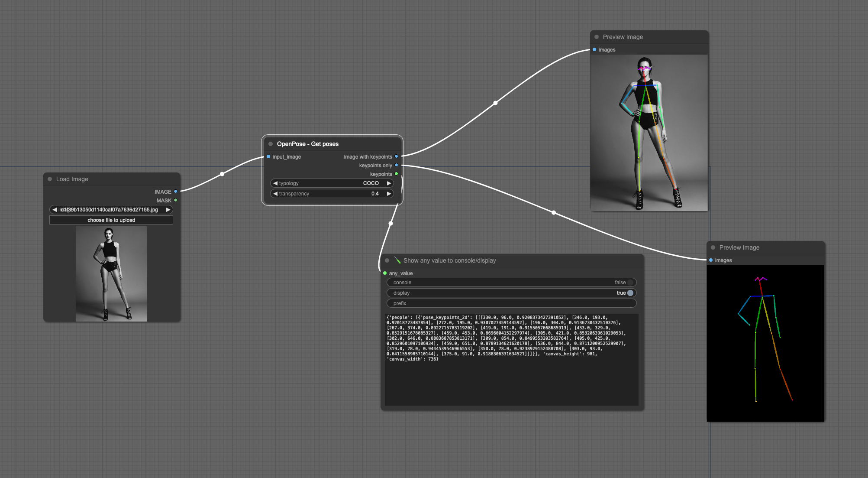Click typology right arrow

click(x=389, y=183)
